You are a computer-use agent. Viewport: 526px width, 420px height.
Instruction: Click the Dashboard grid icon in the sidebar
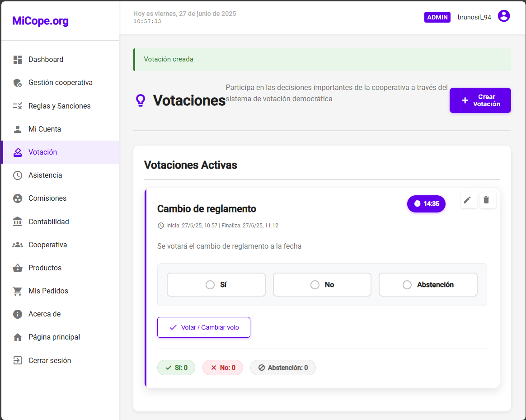pyautogui.click(x=18, y=60)
